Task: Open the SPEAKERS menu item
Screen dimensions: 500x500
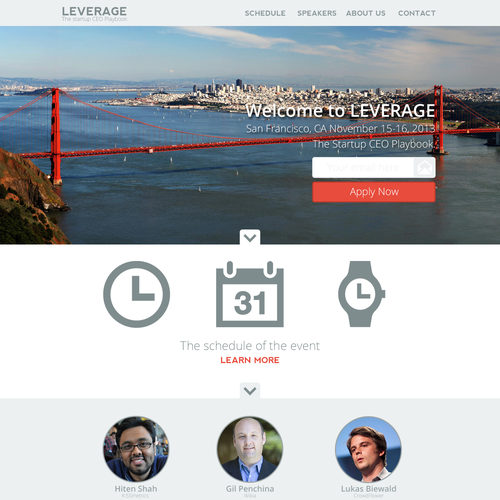Action: [x=317, y=13]
